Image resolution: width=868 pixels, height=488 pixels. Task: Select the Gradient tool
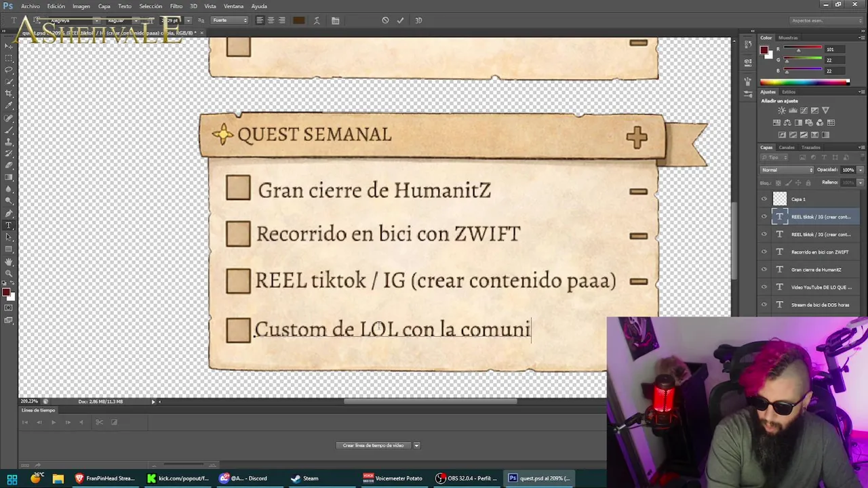point(8,178)
